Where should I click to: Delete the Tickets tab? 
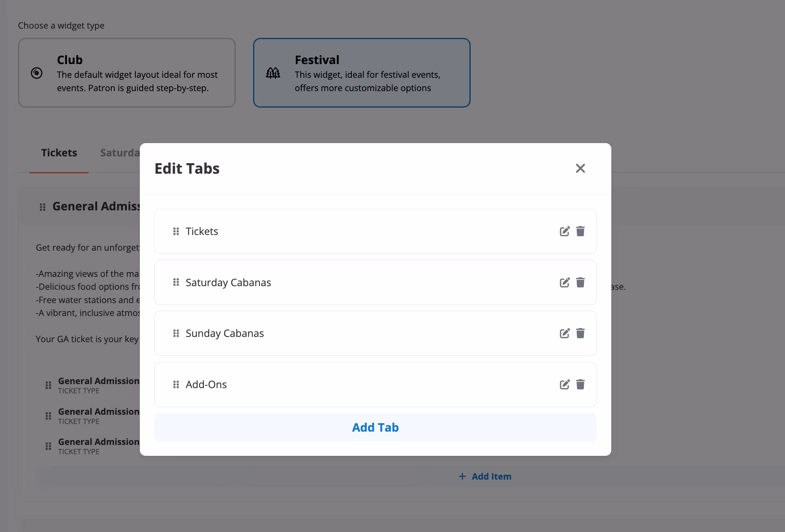[580, 231]
